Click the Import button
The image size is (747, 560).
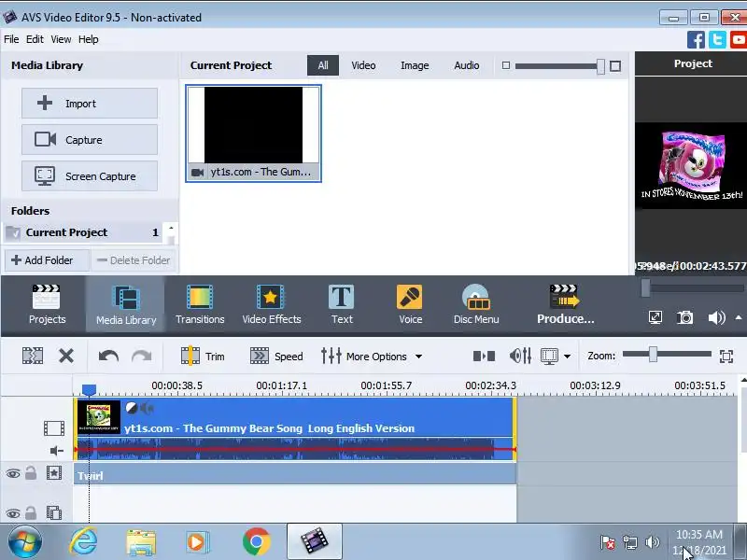pyautogui.click(x=90, y=103)
